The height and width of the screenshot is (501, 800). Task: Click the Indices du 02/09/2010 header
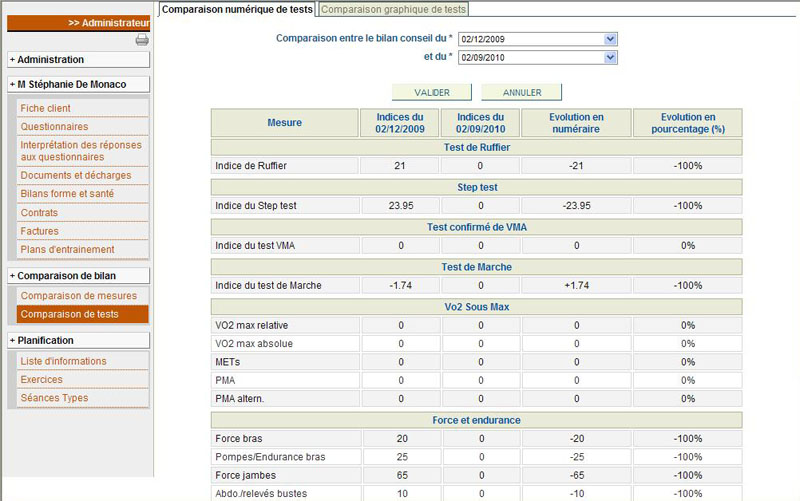[480, 122]
